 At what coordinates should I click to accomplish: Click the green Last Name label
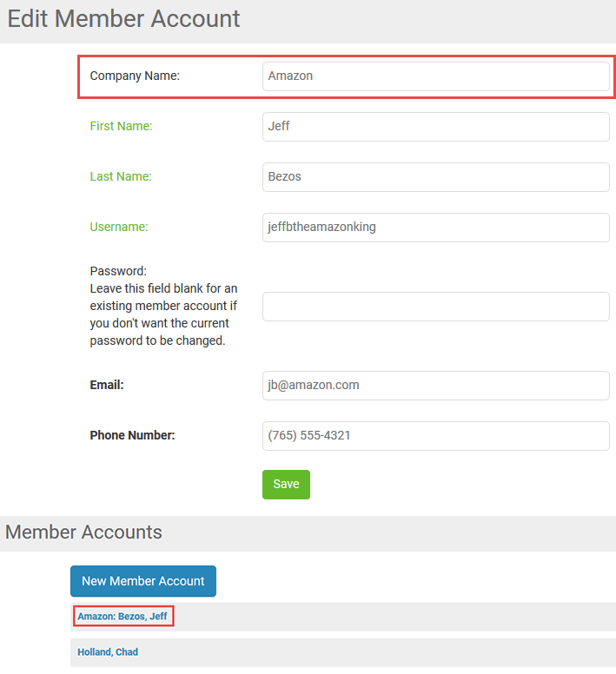click(121, 176)
